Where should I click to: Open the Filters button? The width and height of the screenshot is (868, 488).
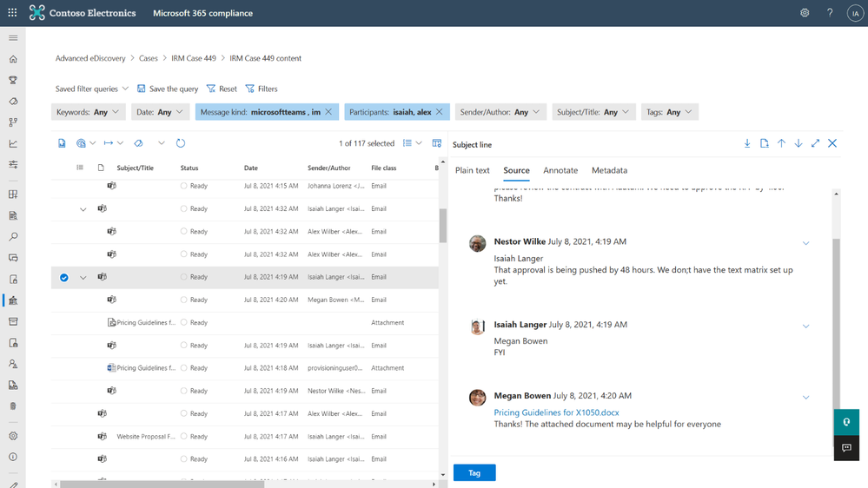tap(262, 89)
